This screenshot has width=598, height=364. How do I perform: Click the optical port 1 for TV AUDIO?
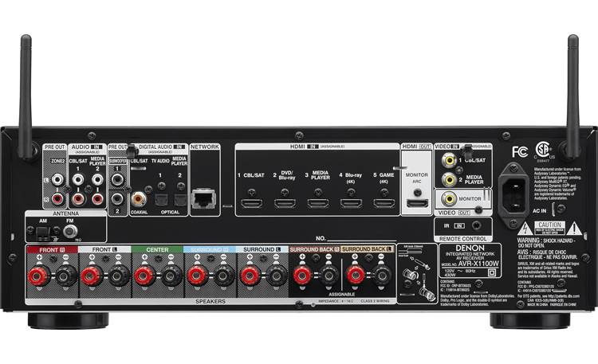pyautogui.click(x=160, y=199)
